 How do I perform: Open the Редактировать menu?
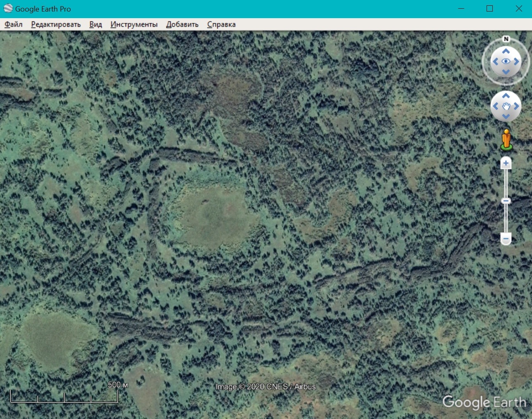56,24
